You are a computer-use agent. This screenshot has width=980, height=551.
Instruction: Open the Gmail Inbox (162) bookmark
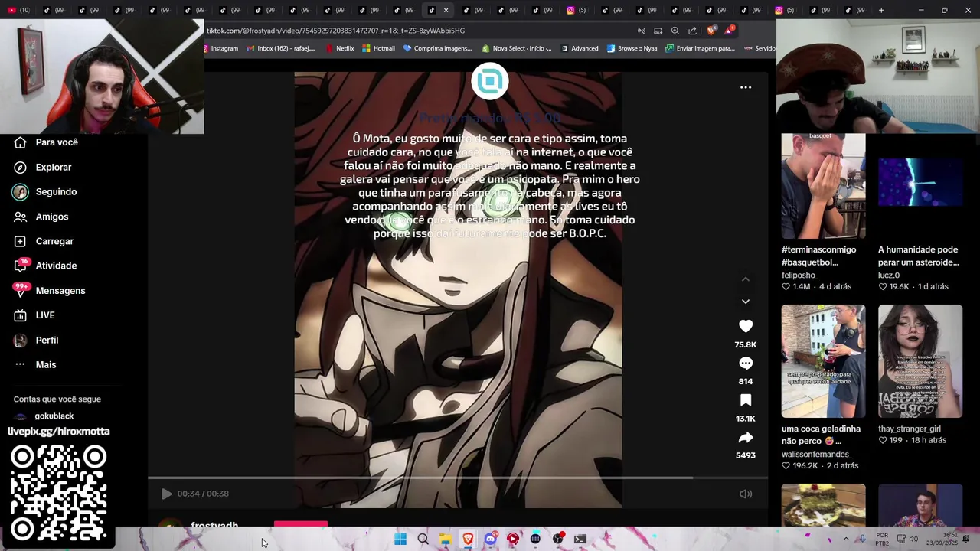pyautogui.click(x=280, y=48)
